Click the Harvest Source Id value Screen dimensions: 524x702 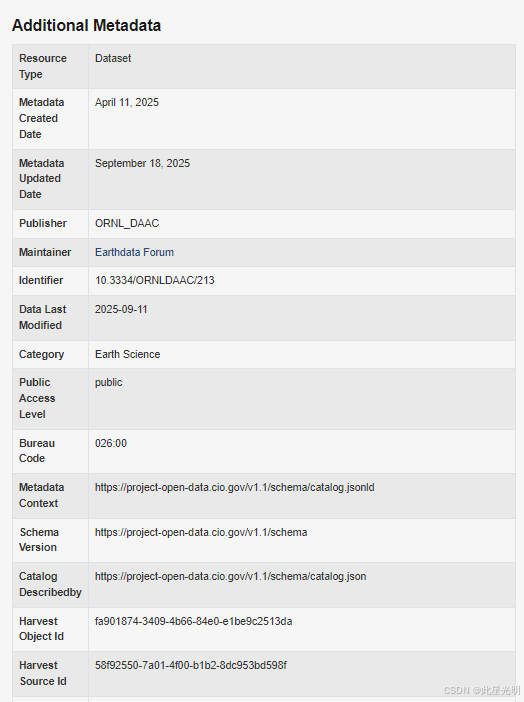coord(191,665)
